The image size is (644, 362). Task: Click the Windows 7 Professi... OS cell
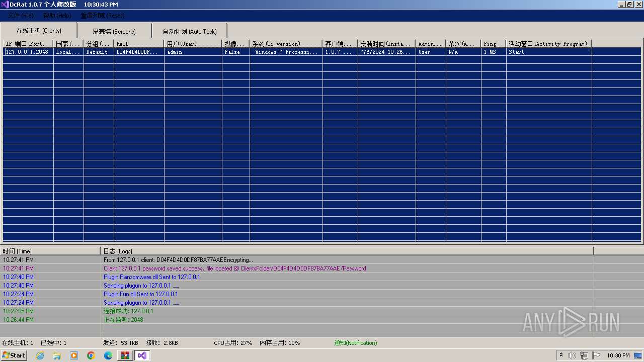coord(286,52)
